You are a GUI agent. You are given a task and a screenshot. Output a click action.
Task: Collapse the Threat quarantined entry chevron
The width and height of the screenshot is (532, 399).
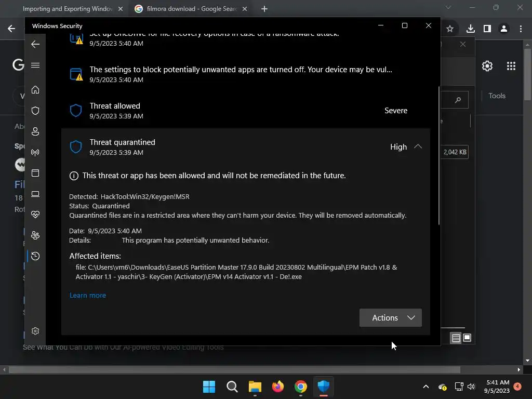pos(418,147)
